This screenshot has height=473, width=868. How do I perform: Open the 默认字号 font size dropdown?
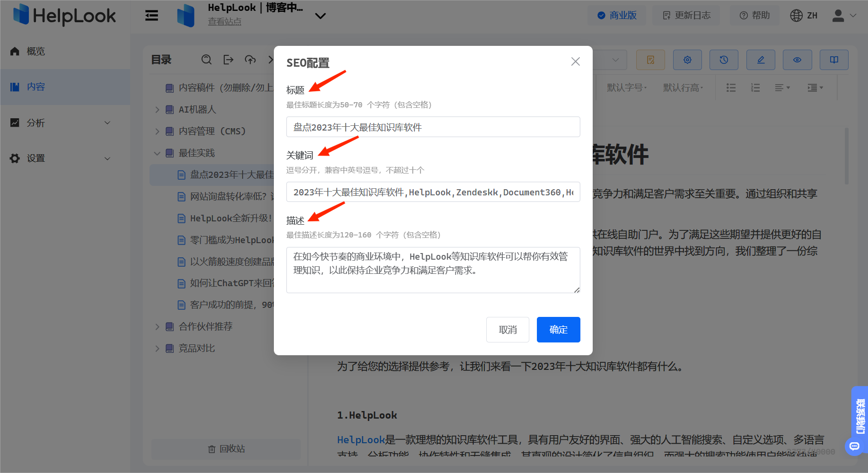627,87
